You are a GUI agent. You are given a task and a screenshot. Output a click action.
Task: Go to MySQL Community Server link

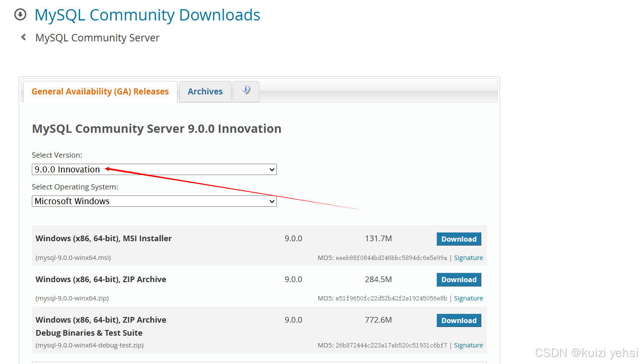click(97, 38)
